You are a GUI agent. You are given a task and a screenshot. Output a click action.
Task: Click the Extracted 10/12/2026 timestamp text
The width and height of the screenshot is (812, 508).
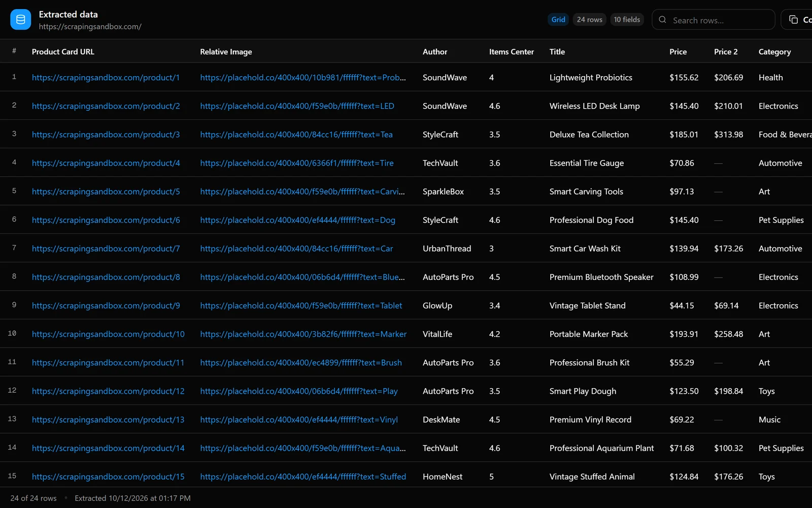coord(132,498)
